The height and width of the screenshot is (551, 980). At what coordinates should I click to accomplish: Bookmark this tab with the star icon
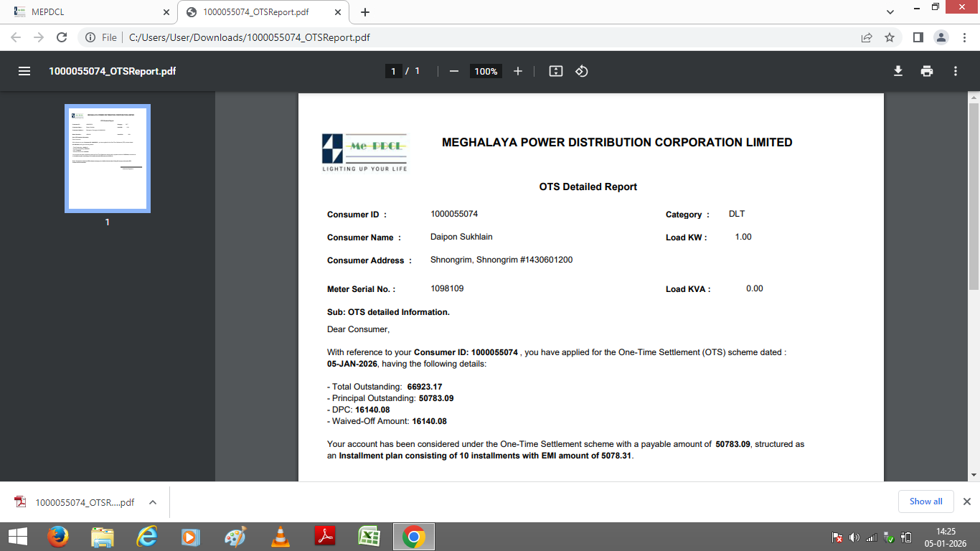[x=890, y=37]
